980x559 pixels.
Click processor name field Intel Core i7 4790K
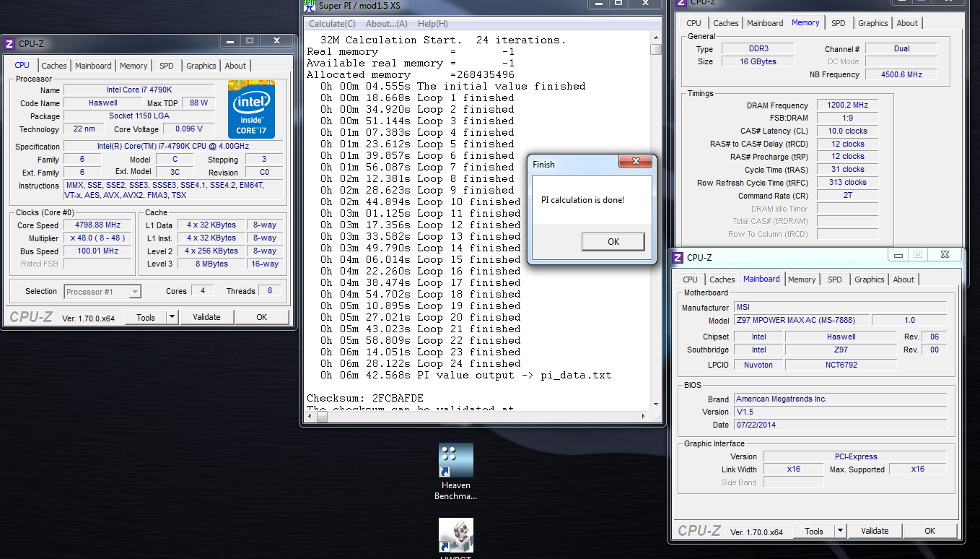pyautogui.click(x=139, y=90)
